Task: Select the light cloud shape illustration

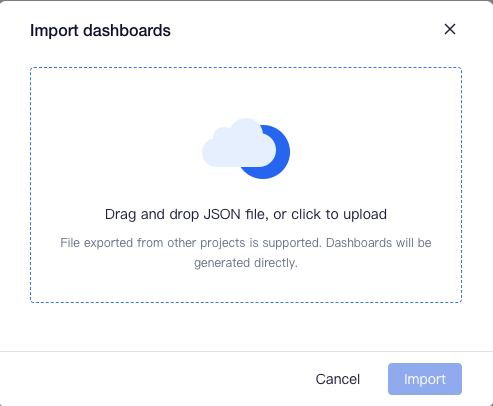Action: coord(239,143)
